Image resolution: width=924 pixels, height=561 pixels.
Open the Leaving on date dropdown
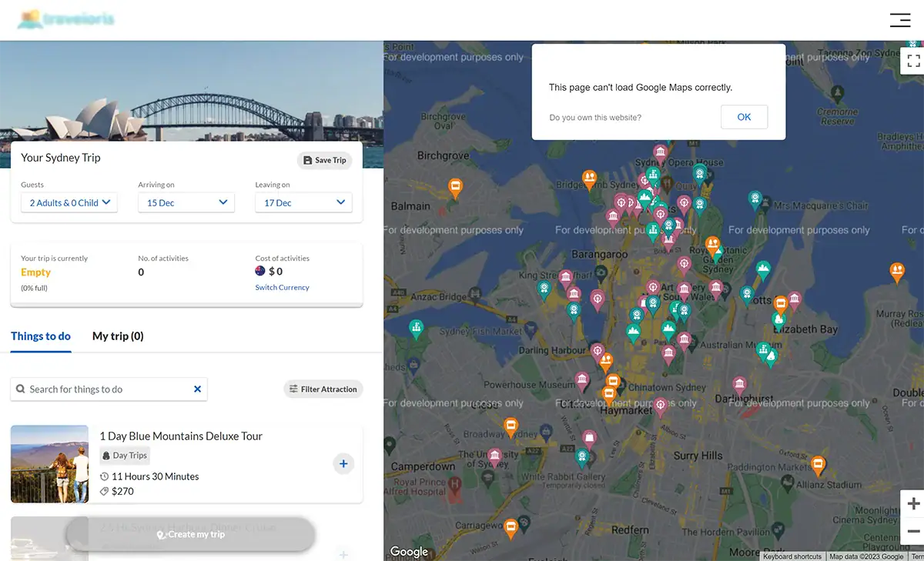[x=303, y=203]
